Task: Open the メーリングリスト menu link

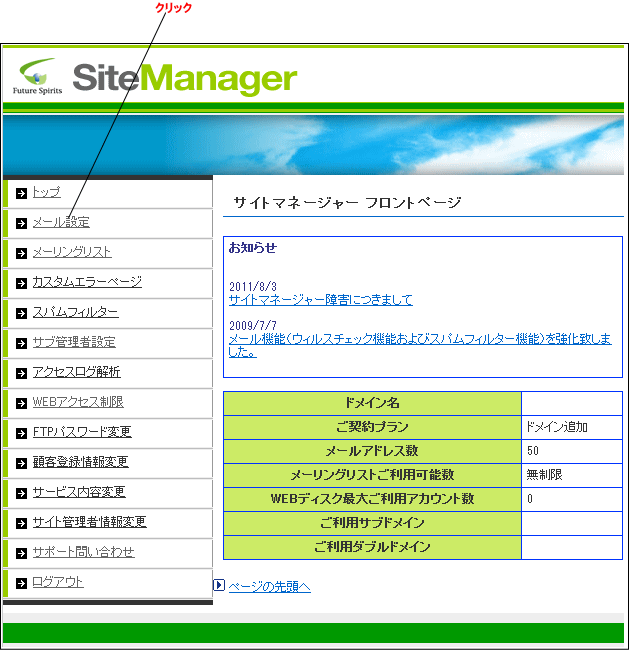Action: (x=72, y=252)
